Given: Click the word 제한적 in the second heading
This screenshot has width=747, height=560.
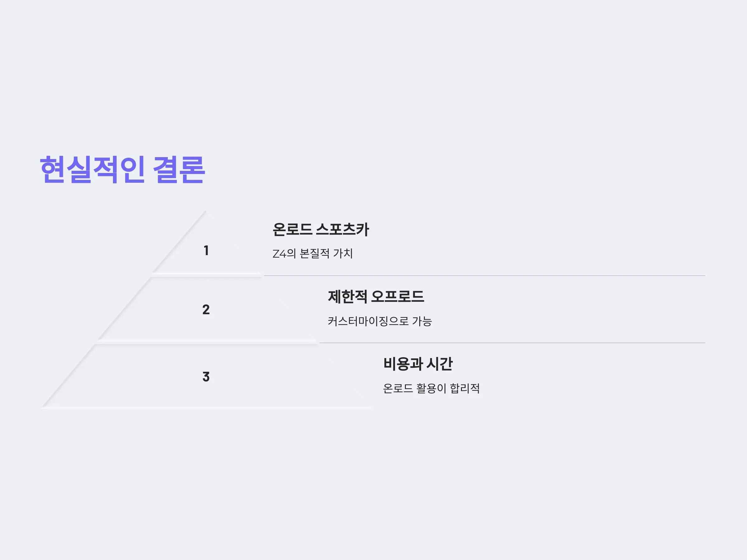Looking at the screenshot, I should [347, 297].
